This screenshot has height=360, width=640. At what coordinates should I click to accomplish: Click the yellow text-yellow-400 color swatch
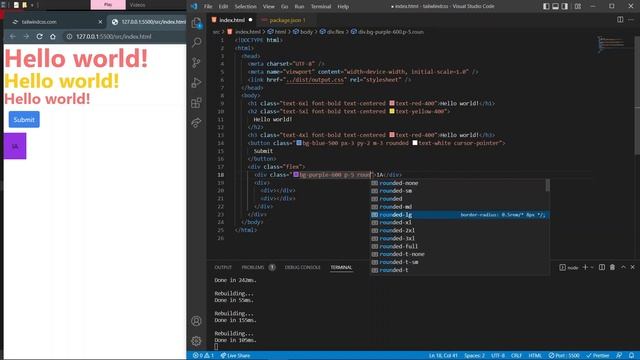[x=392, y=111]
